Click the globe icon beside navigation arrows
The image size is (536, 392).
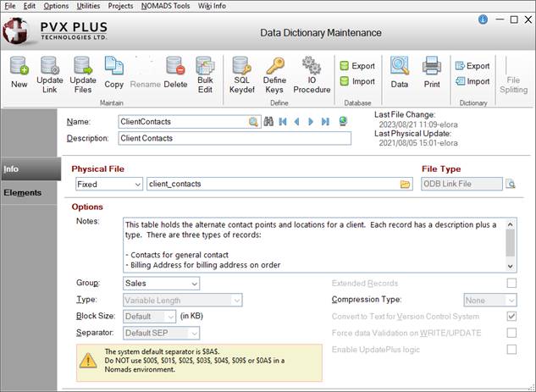343,121
